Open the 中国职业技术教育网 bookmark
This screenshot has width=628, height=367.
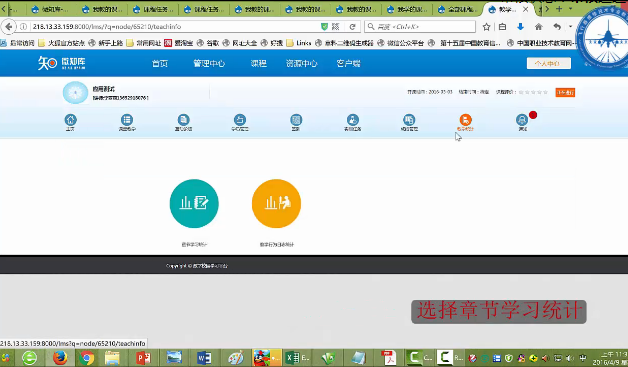541,43
